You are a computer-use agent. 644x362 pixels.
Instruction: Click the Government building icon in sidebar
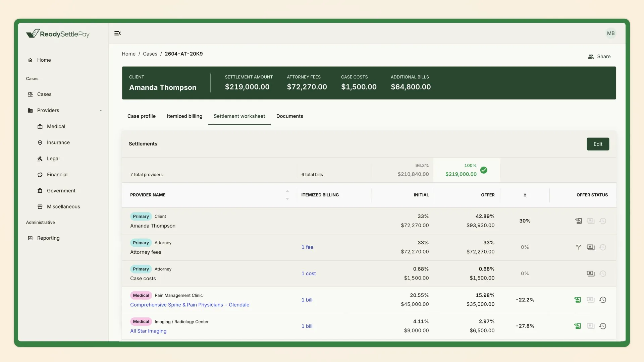pos(40,191)
